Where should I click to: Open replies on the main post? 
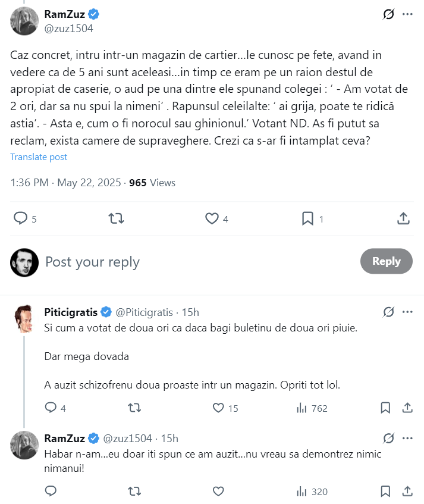click(21, 219)
